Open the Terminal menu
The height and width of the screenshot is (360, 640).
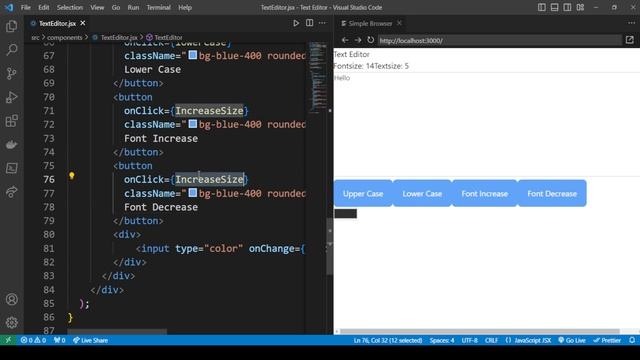[158, 7]
